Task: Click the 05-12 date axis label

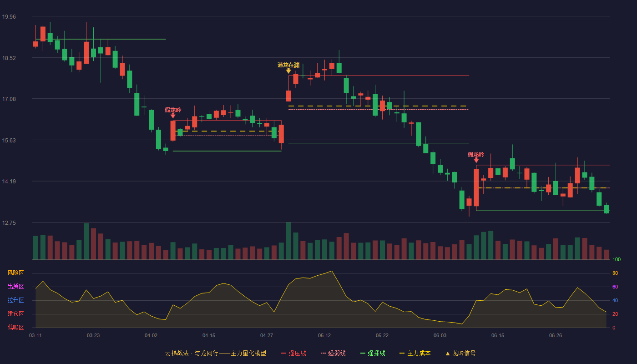Action: pyautogui.click(x=324, y=335)
